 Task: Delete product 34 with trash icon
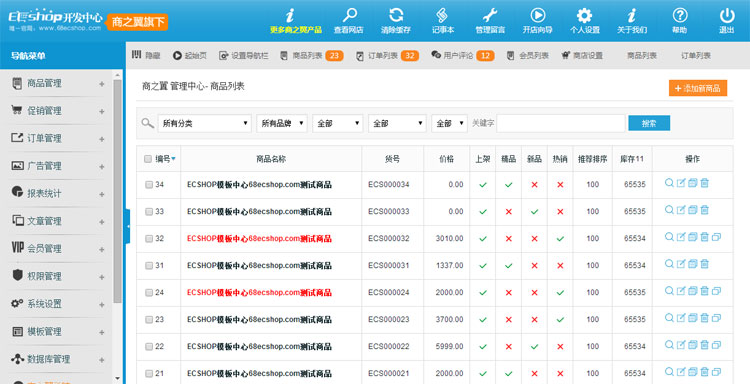(x=705, y=183)
